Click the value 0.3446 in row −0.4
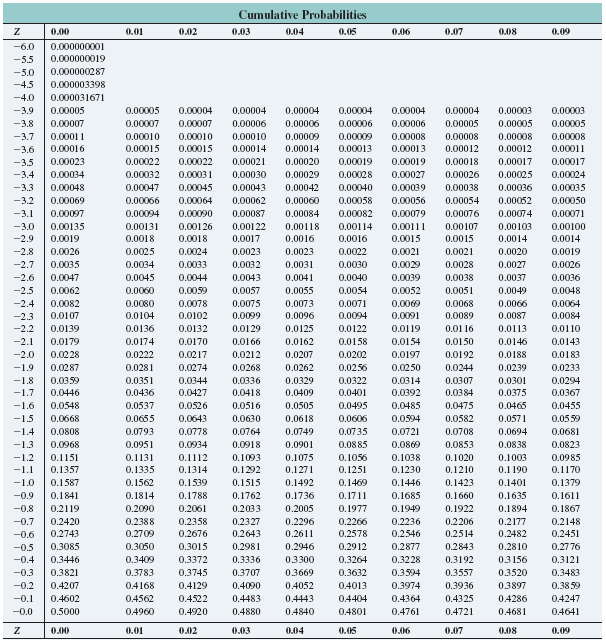The width and height of the screenshot is (606, 642). pyautogui.click(x=65, y=560)
